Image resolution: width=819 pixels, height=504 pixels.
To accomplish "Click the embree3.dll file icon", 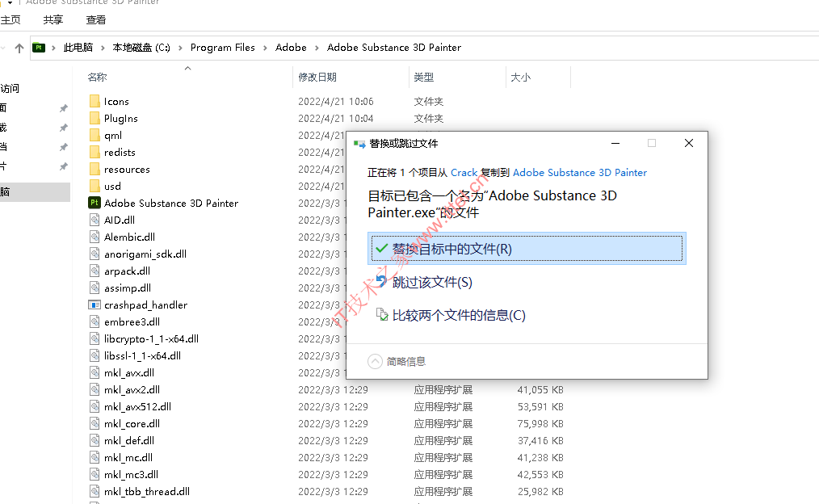I will click(94, 322).
